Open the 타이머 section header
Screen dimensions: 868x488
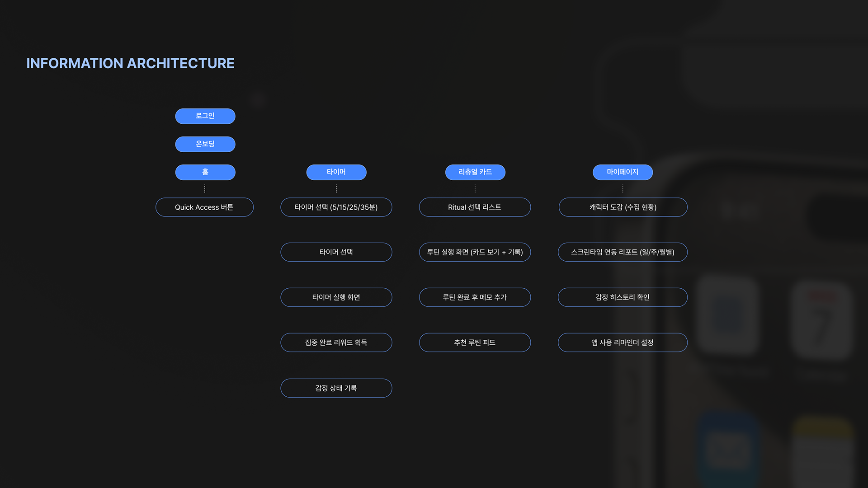[x=336, y=172]
